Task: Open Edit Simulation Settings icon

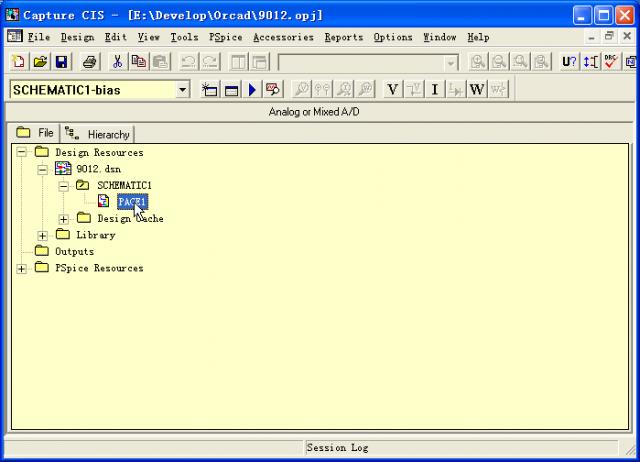Action: click(231, 90)
